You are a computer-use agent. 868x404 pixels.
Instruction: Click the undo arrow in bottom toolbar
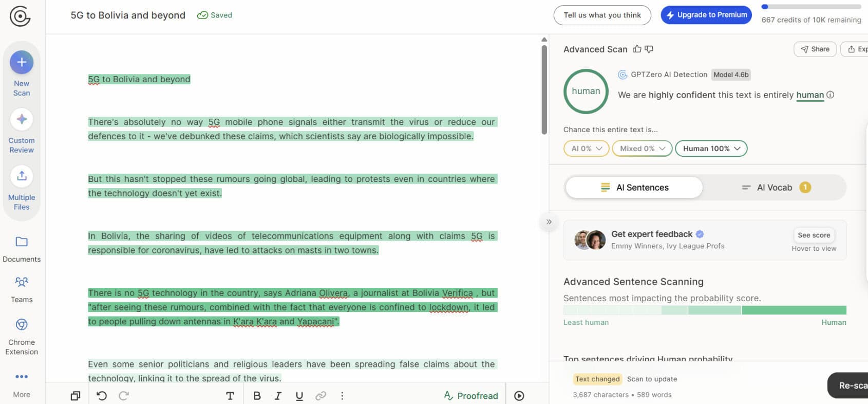(x=102, y=396)
